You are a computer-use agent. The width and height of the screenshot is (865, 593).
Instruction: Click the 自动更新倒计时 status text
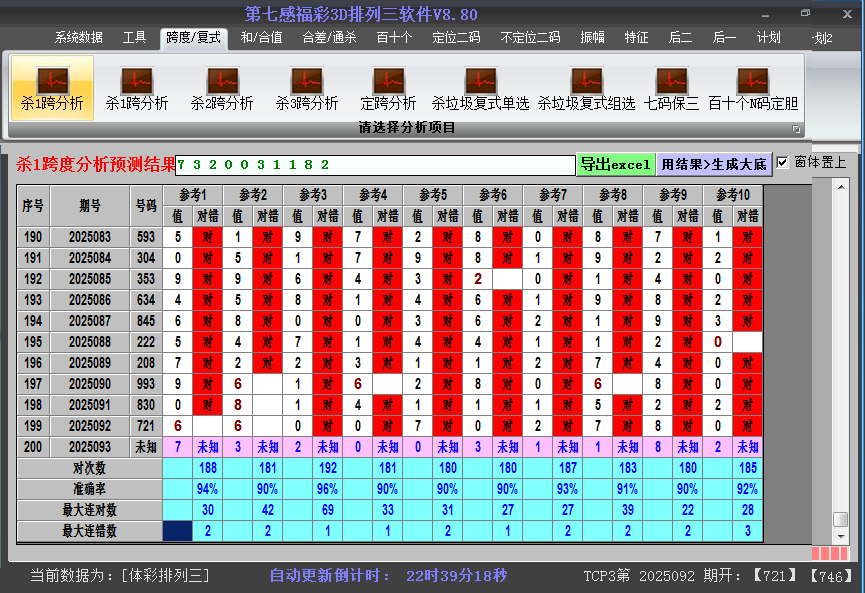pos(330,576)
